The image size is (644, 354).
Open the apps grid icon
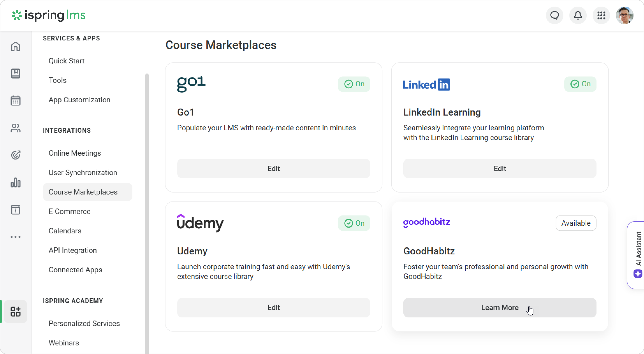tap(601, 16)
